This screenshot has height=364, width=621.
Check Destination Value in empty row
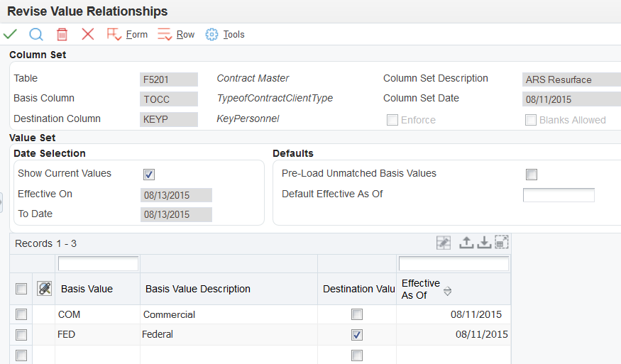tap(357, 355)
